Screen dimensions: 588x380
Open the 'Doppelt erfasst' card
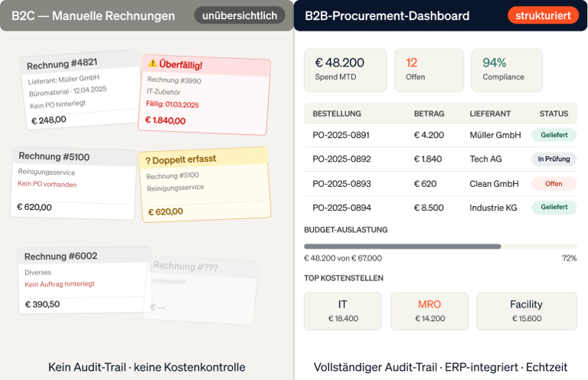pyautogui.click(x=204, y=184)
